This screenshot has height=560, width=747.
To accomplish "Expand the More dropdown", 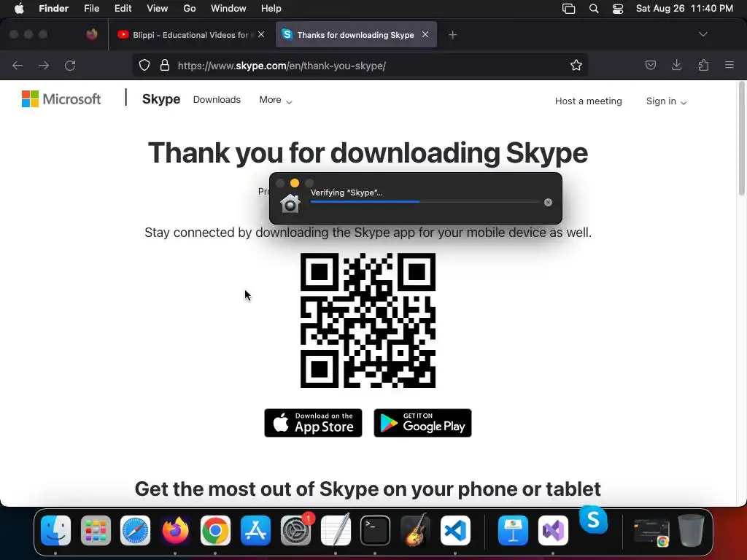I will click(x=275, y=100).
